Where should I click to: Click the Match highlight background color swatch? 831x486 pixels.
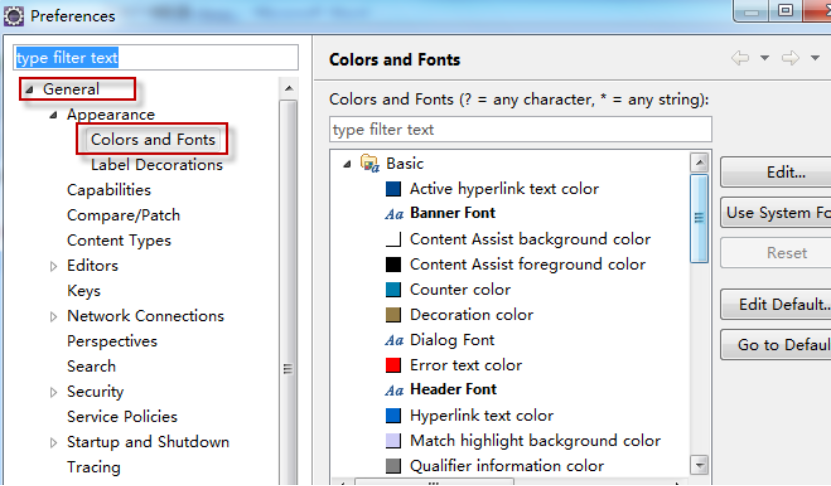pos(393,440)
